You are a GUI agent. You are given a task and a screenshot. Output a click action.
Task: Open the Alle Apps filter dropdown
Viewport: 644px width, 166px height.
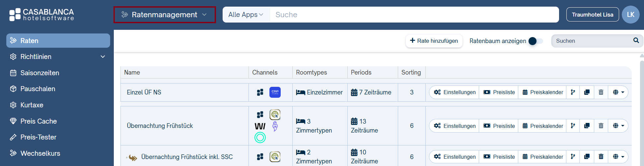[x=246, y=15]
